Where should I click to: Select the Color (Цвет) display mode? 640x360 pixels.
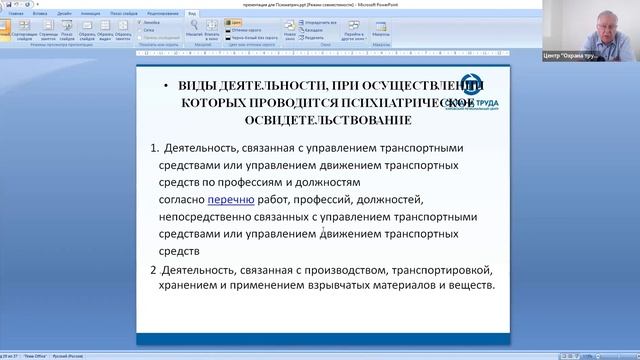(233, 23)
